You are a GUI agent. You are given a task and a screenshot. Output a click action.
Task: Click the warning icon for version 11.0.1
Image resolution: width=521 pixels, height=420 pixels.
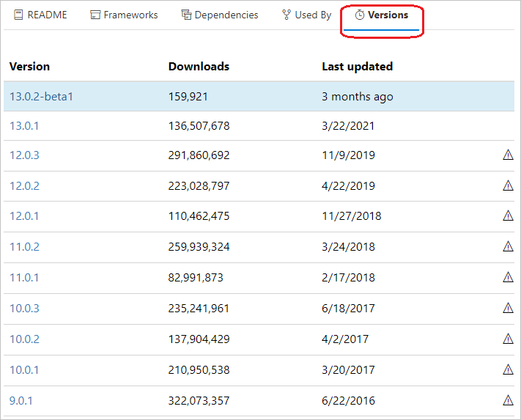508,277
